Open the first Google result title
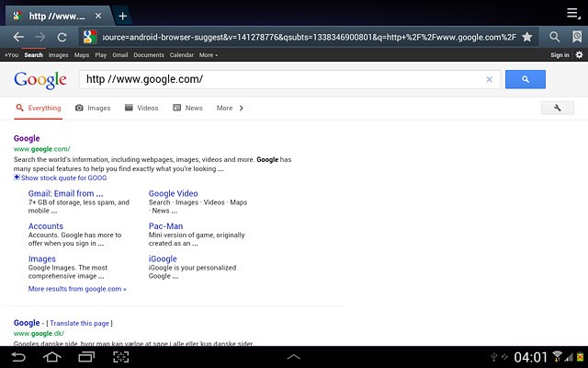The height and width of the screenshot is (368, 588). [27, 138]
